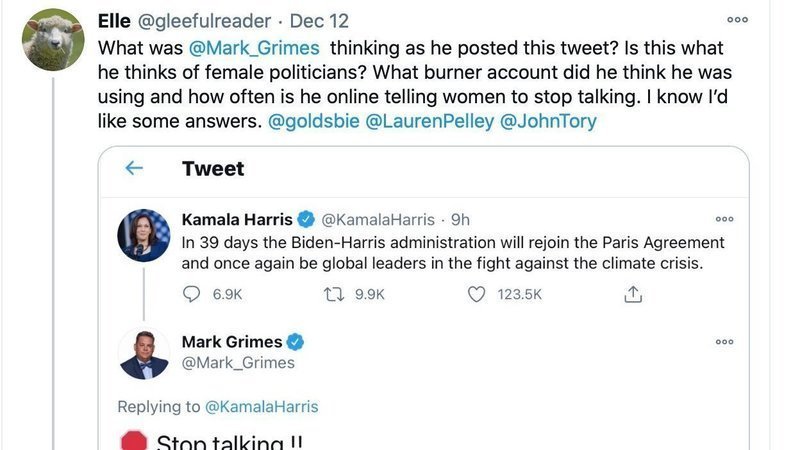Open Kamala Harris's profile picture

click(x=143, y=235)
